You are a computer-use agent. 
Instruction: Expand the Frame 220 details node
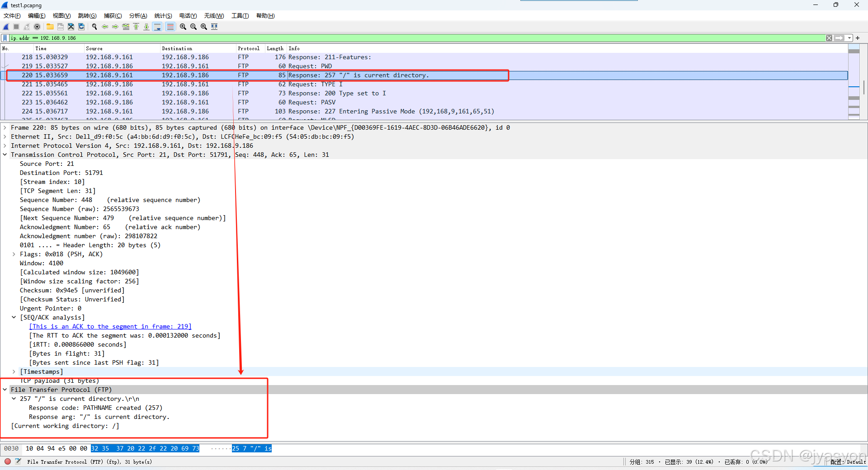click(x=5, y=127)
